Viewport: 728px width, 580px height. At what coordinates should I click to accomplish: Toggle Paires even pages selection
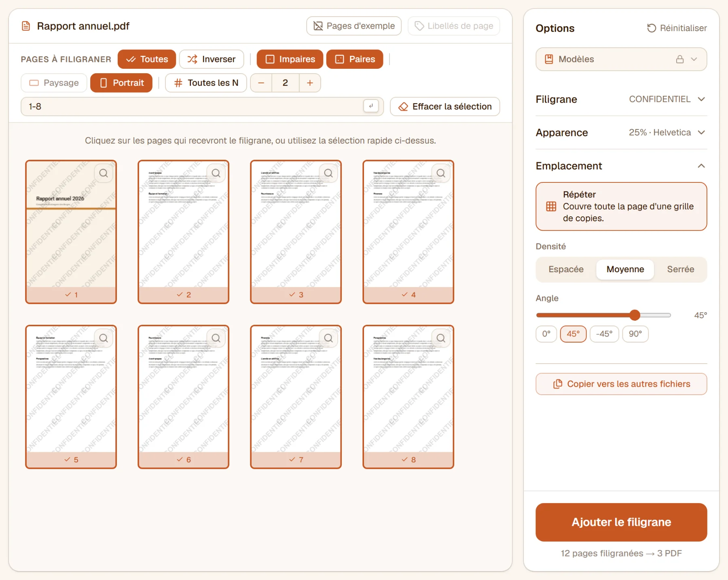tap(355, 59)
